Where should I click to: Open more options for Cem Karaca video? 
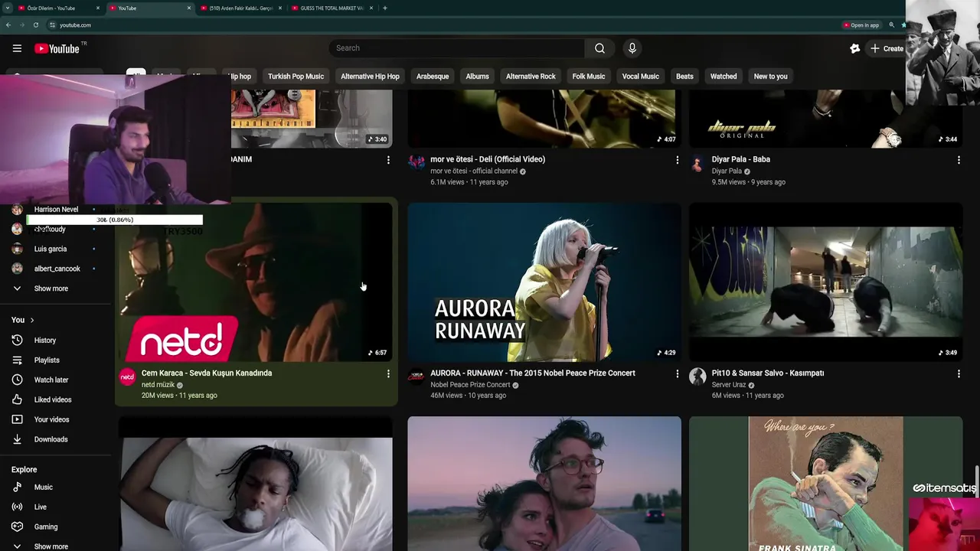pyautogui.click(x=388, y=373)
